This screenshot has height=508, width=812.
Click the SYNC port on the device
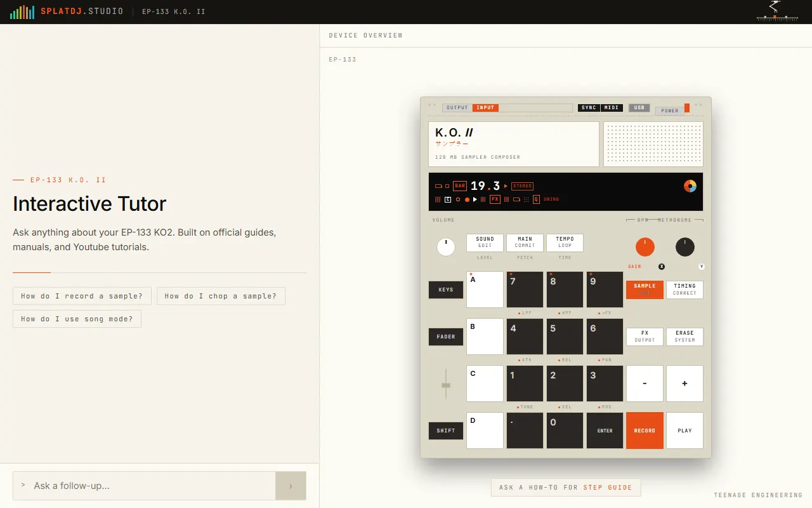589,108
